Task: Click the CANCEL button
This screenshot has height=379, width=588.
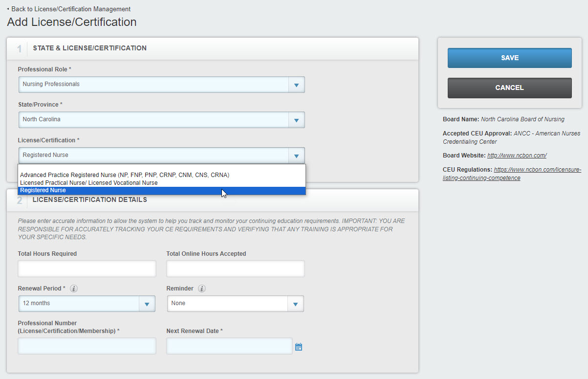Action: pos(509,88)
